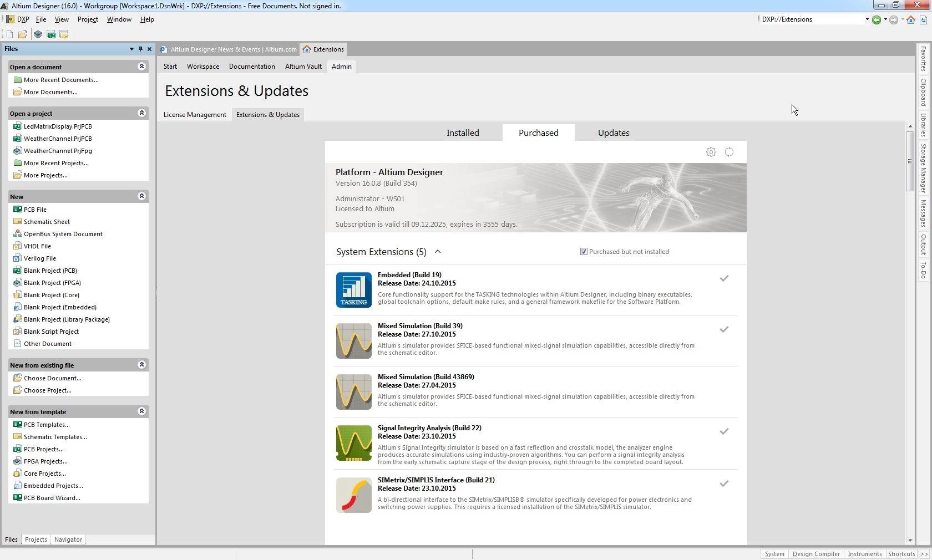Pin the Files panel

tap(140, 49)
